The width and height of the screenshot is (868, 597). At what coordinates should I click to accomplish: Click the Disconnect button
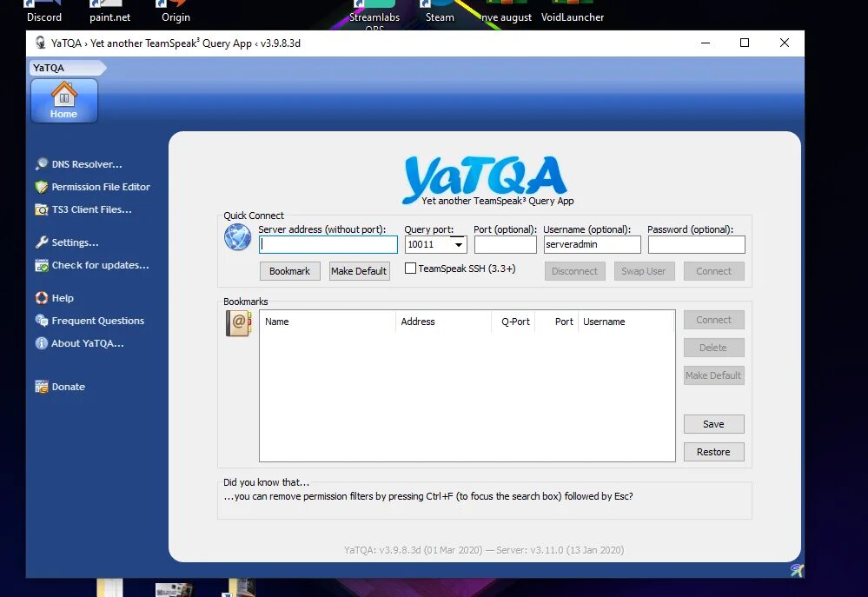(574, 271)
